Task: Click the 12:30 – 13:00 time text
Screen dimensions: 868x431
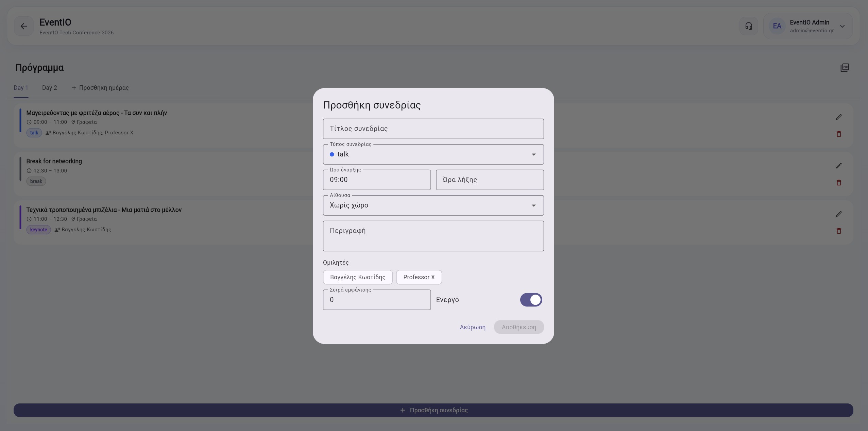Action: point(50,171)
